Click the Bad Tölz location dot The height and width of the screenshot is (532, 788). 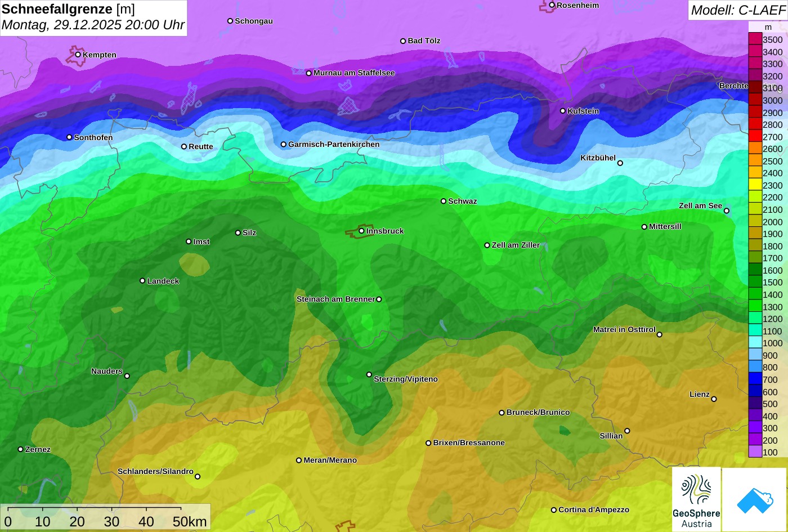point(403,41)
